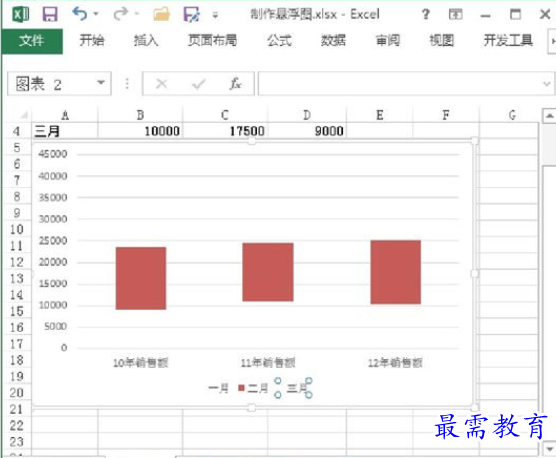Select row 4 header
This screenshot has width=556, height=458.
pos(16,131)
